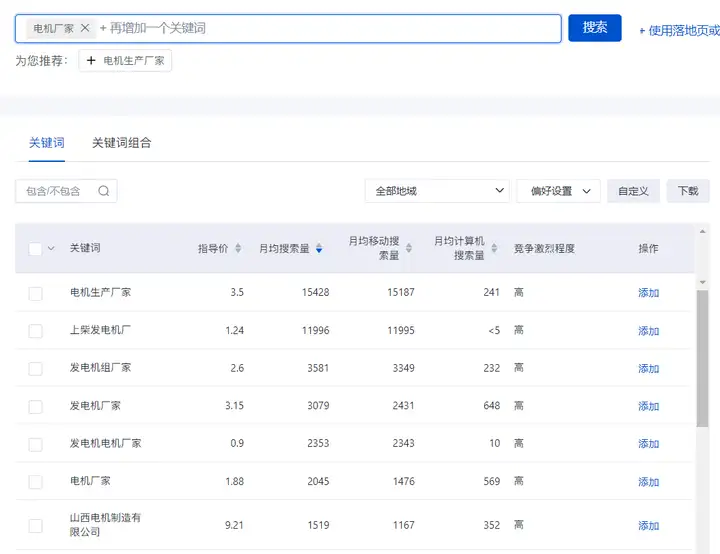
Task: Check the 发电机厂家 row checkbox
Action: pyautogui.click(x=35, y=407)
